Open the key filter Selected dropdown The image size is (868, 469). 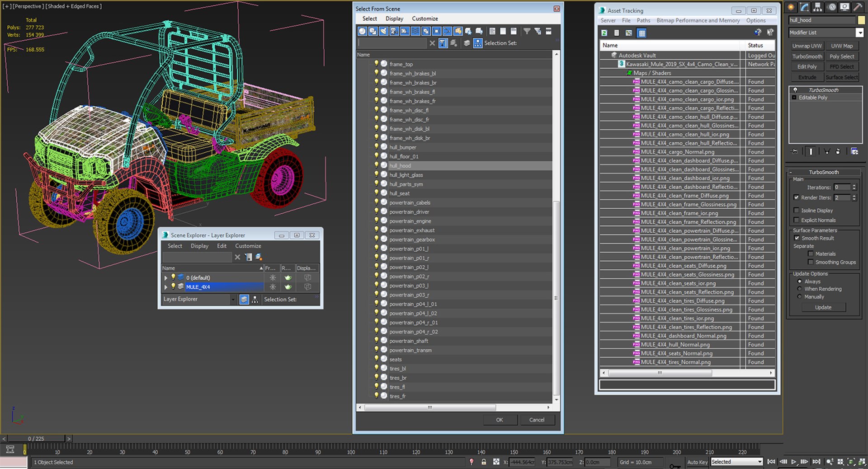click(759, 462)
